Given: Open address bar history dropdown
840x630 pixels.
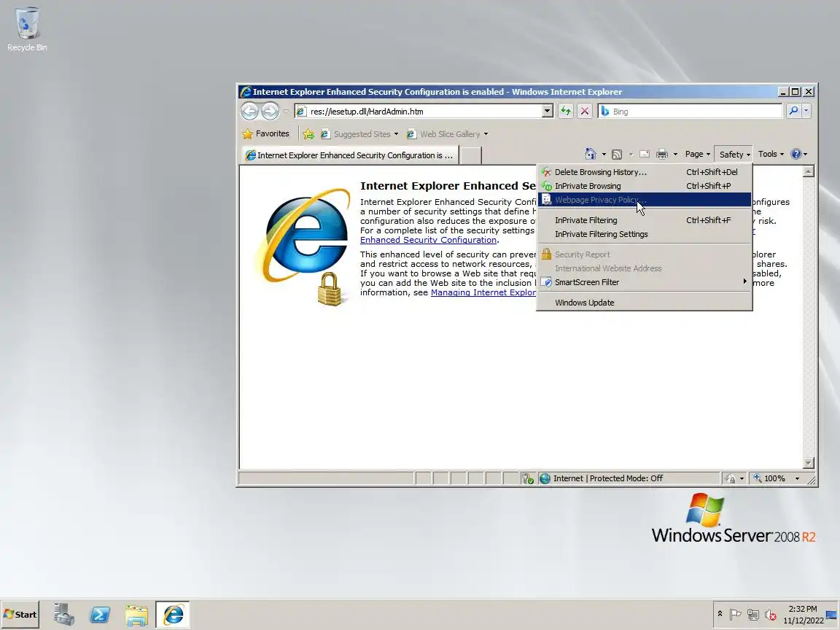Looking at the screenshot, I should point(547,111).
